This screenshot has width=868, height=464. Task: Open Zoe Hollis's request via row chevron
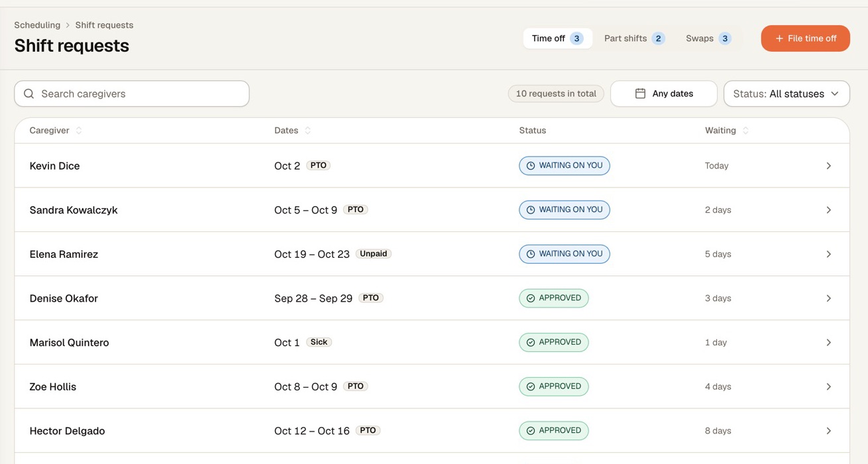coord(828,386)
